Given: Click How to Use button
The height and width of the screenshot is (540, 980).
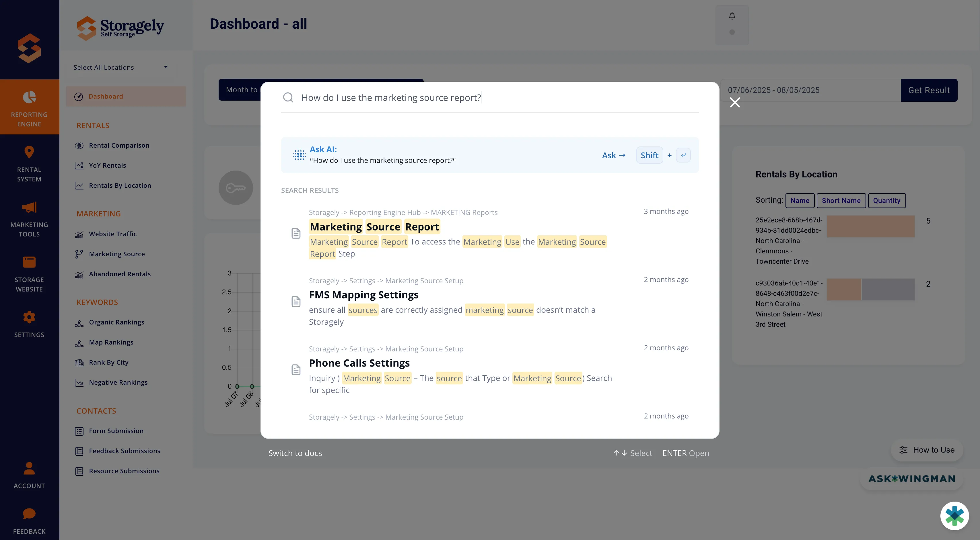Looking at the screenshot, I should coord(927,450).
